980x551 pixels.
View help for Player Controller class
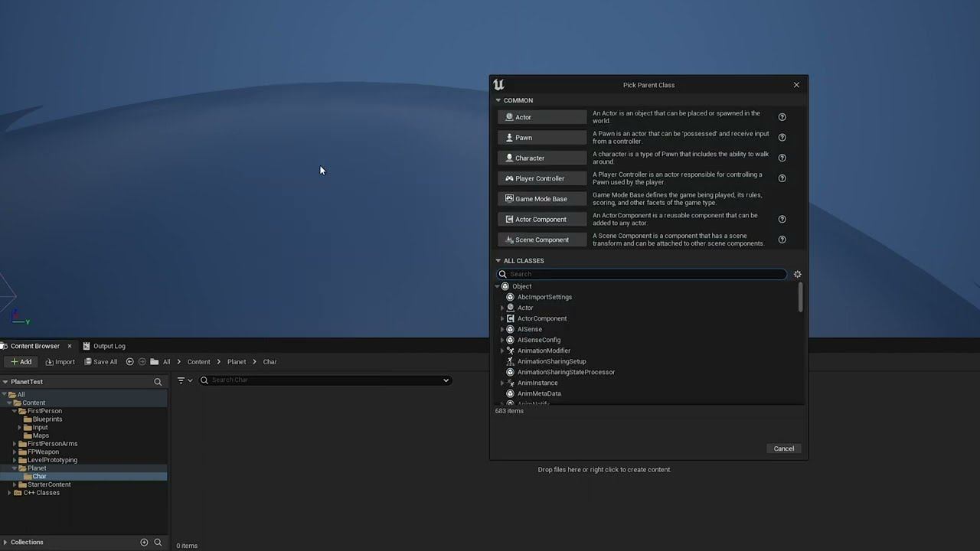[x=782, y=178]
